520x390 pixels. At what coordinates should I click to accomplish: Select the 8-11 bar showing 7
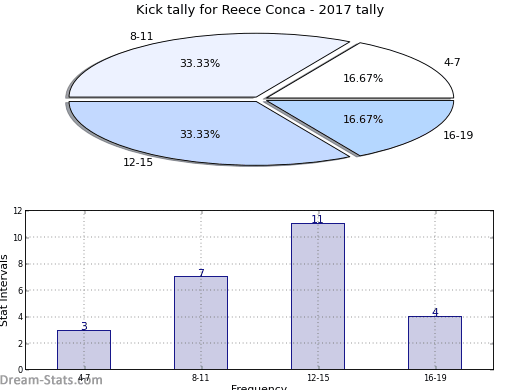[x=201, y=323]
